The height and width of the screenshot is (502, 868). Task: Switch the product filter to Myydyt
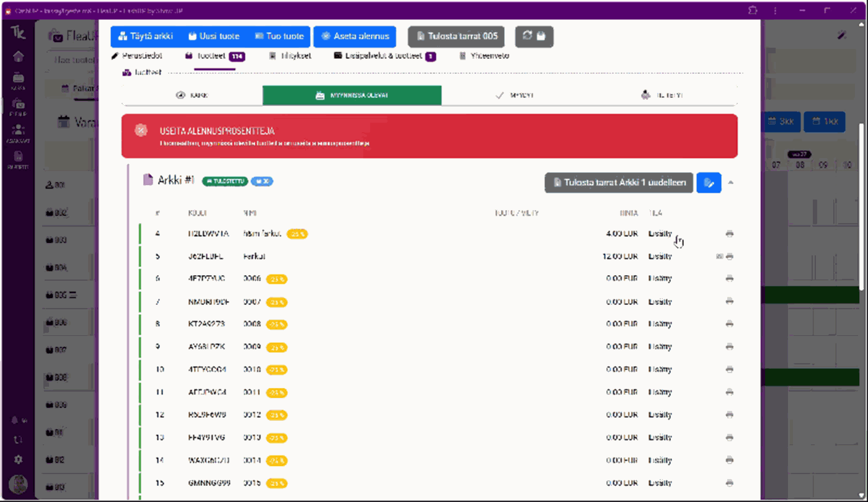[515, 95]
